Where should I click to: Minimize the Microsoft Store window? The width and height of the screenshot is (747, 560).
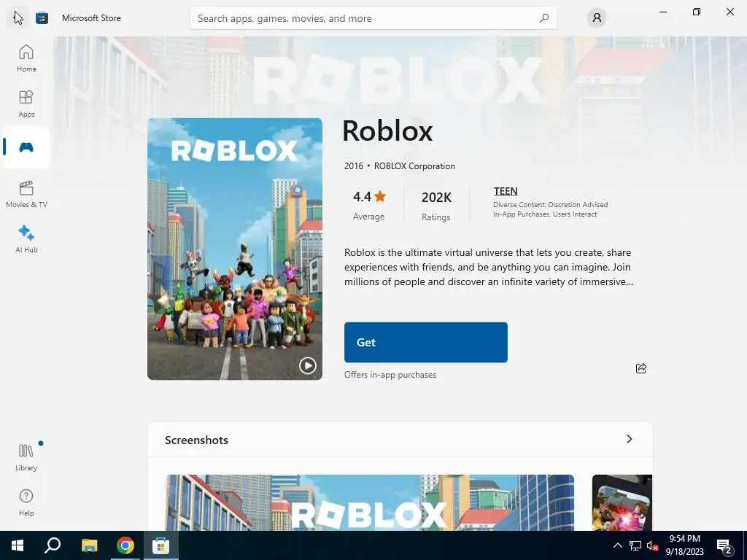click(x=662, y=12)
